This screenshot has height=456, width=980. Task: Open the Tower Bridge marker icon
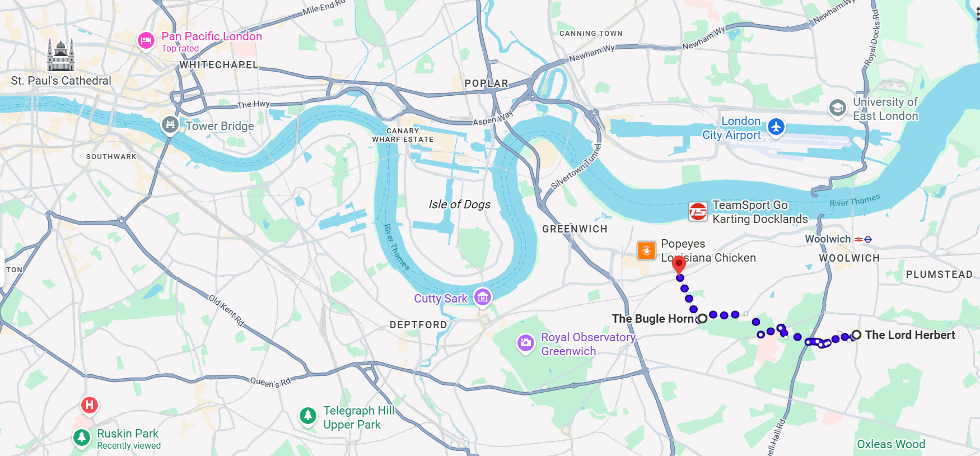coord(170,125)
